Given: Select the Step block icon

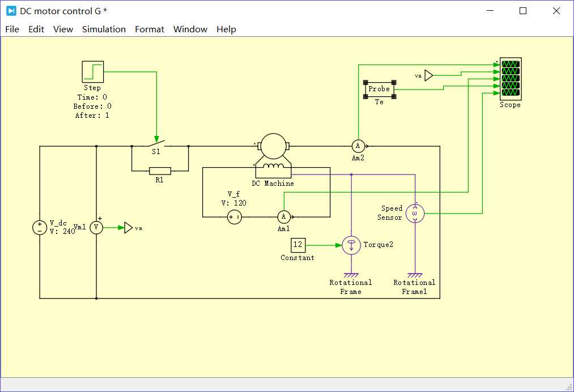Looking at the screenshot, I should point(92,72).
